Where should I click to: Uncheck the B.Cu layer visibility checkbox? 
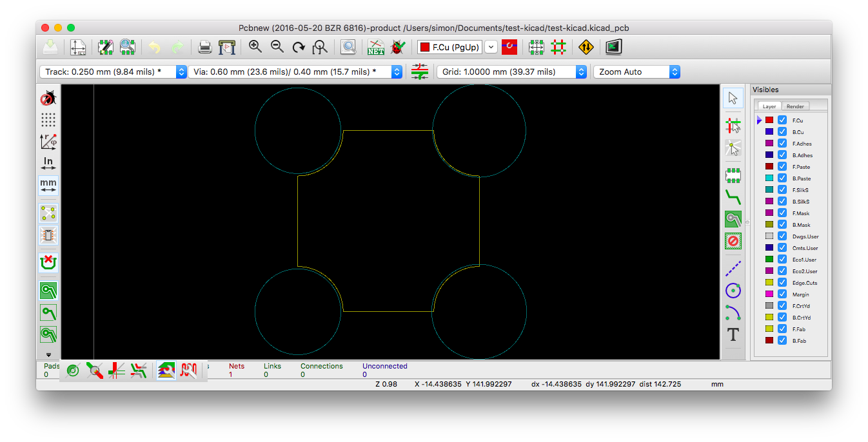[782, 132]
